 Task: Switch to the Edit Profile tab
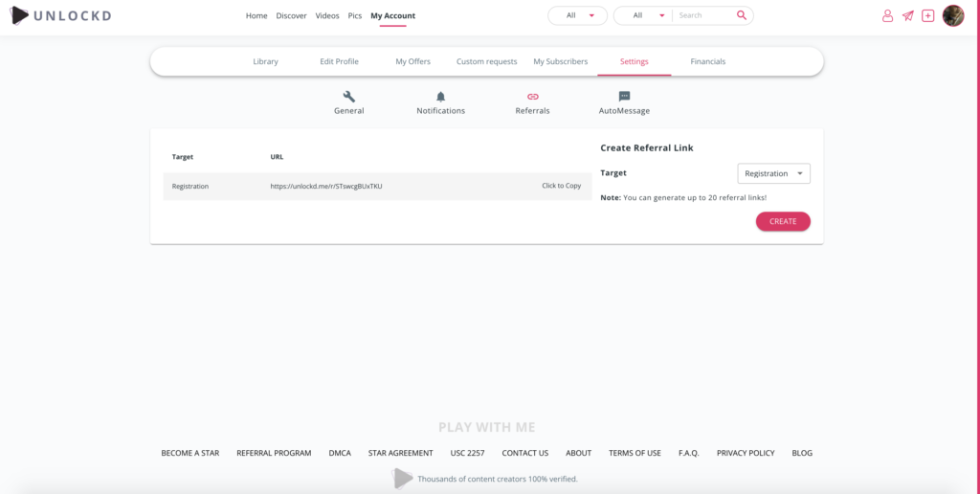pos(340,61)
